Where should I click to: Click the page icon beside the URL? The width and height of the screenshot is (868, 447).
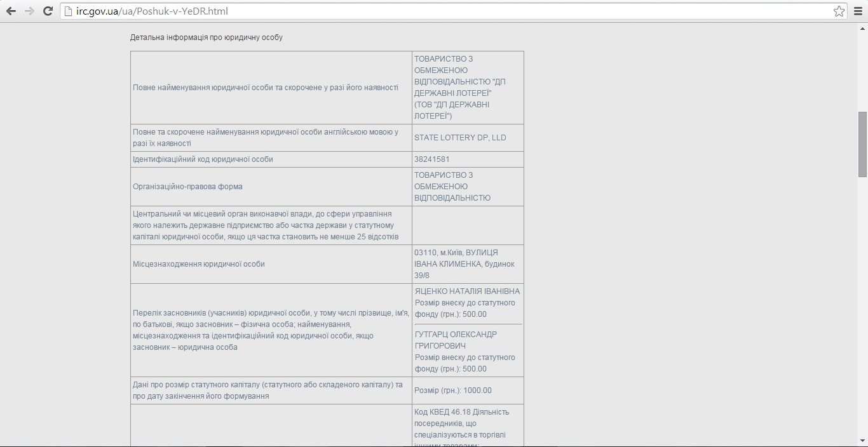tap(69, 11)
